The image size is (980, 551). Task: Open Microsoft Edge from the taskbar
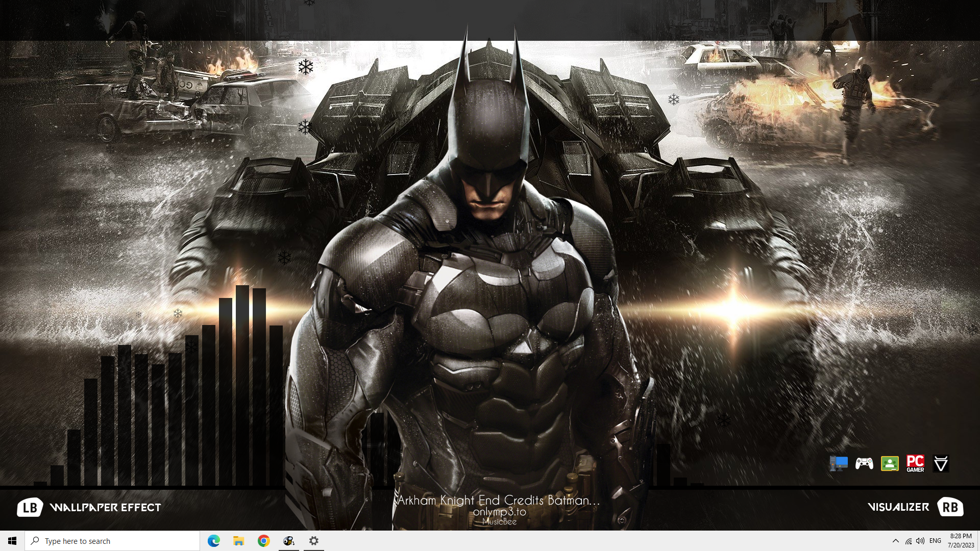tap(214, 541)
